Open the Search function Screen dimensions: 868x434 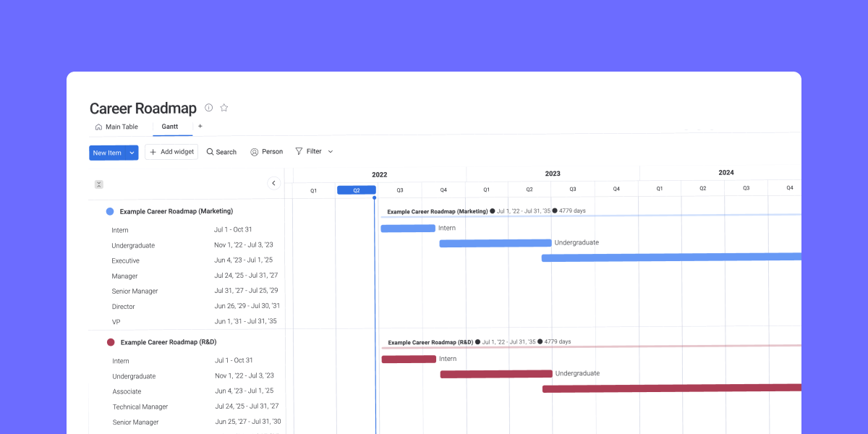[x=221, y=151]
